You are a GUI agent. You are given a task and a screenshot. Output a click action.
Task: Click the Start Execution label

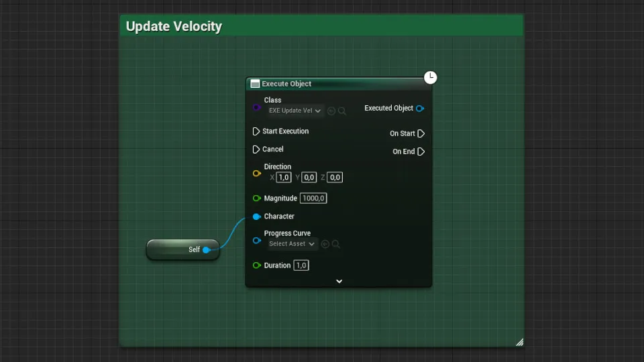286,131
